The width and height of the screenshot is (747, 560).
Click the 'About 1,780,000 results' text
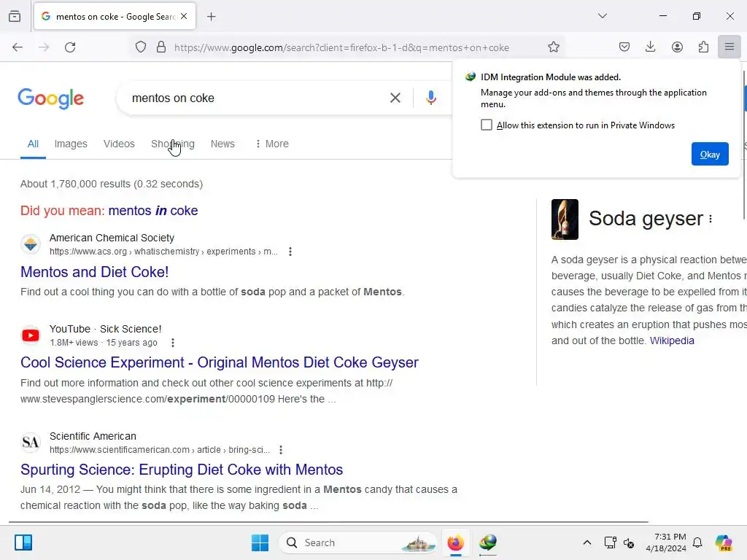[x=112, y=184]
